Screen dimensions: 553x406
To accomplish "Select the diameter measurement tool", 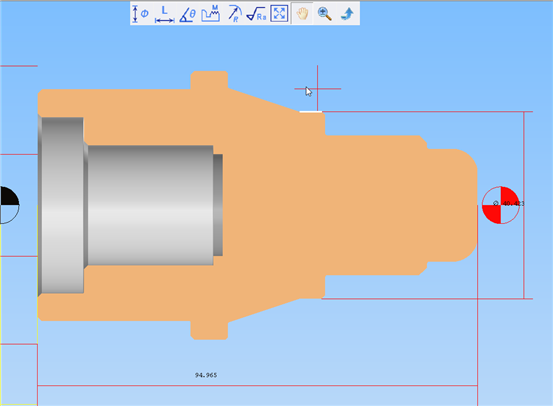I will tap(141, 14).
